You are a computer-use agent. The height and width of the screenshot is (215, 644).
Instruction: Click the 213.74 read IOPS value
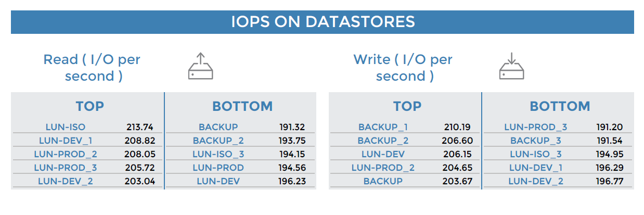tap(139, 127)
